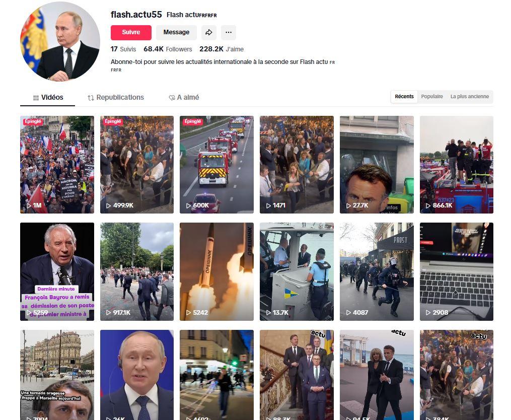Open pinned fire trucks video 600K

216,165
